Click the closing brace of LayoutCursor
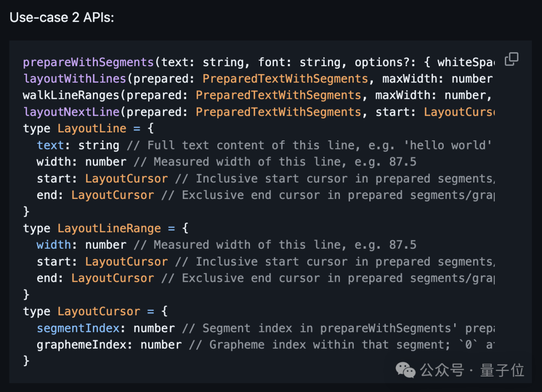Screen dimensions: 542x392 click(27, 361)
